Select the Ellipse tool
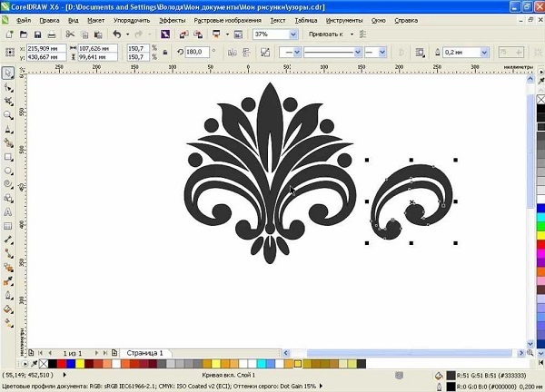Viewport: 545px width, 392px height. click(x=8, y=170)
